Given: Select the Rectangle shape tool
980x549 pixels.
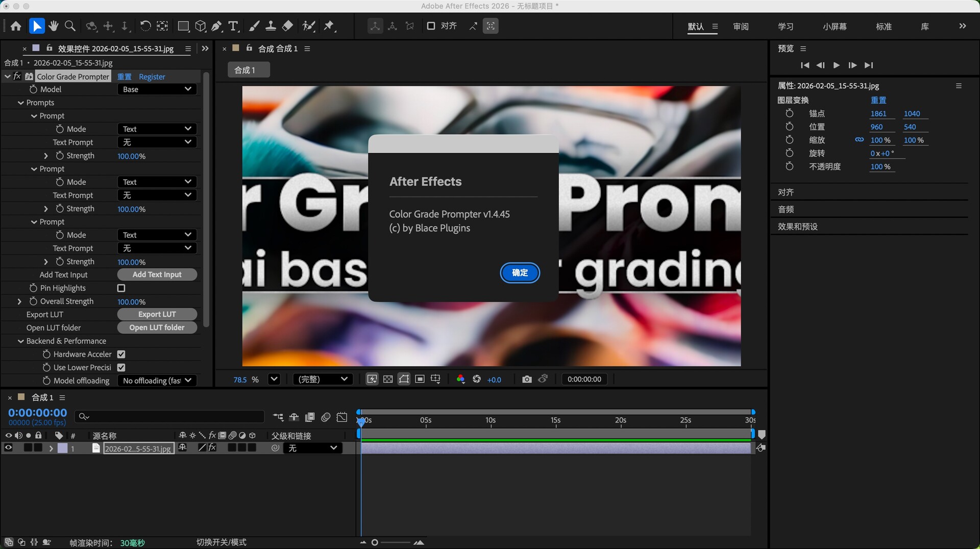Looking at the screenshot, I should (183, 26).
